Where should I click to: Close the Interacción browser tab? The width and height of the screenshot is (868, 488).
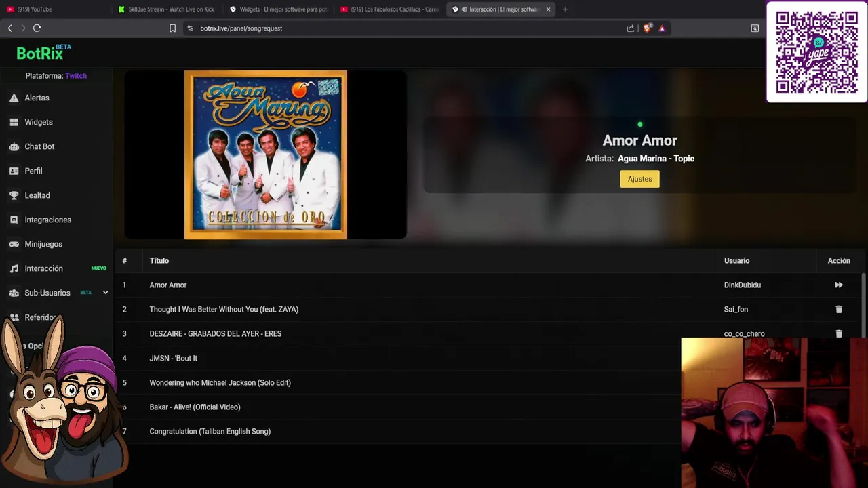tap(548, 9)
